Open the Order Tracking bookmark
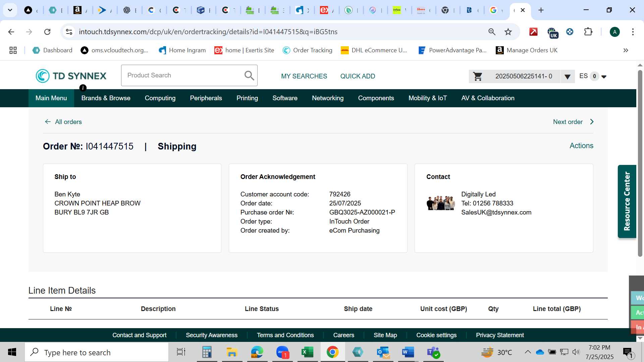The width and height of the screenshot is (644, 362). (307, 50)
